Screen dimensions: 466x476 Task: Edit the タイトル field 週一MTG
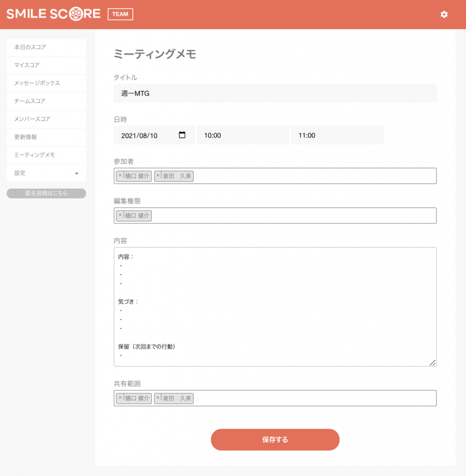pyautogui.click(x=275, y=93)
